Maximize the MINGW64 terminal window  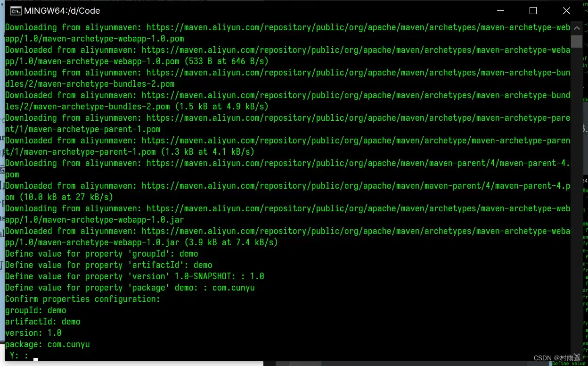[x=533, y=11]
